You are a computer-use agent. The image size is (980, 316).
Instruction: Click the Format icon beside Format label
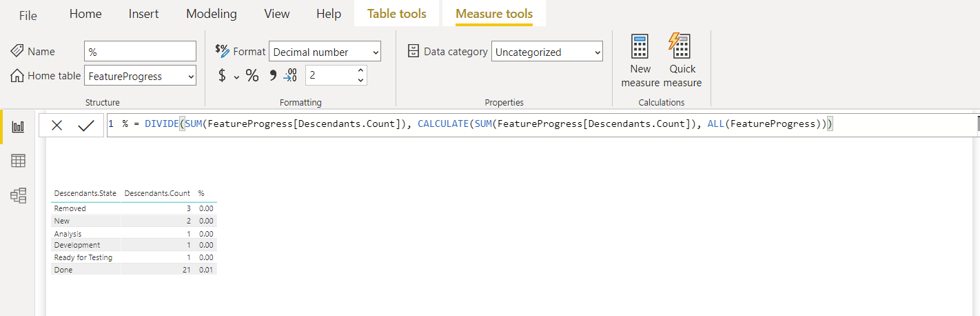tap(222, 50)
